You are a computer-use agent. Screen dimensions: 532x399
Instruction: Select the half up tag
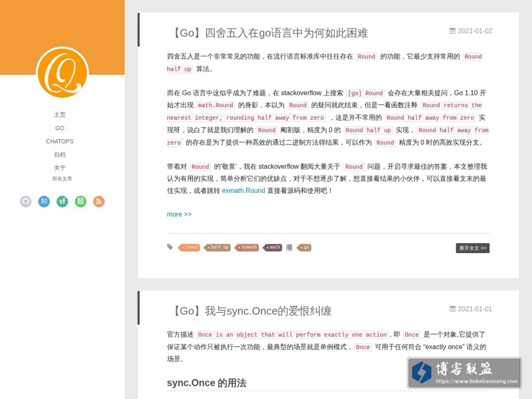(217, 247)
